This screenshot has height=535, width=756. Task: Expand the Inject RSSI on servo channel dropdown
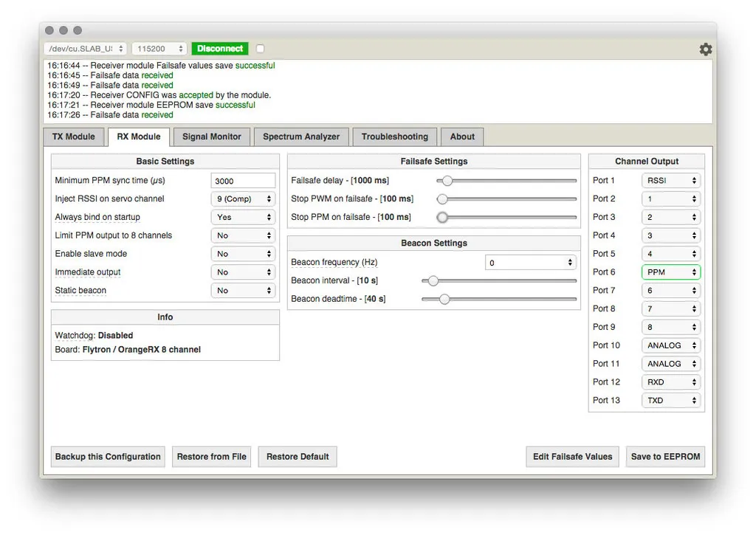[x=243, y=199]
